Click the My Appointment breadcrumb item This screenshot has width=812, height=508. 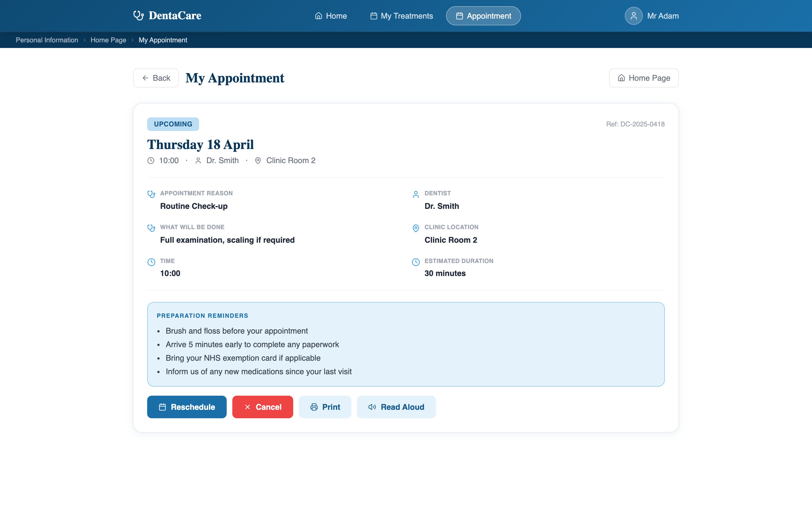[163, 40]
